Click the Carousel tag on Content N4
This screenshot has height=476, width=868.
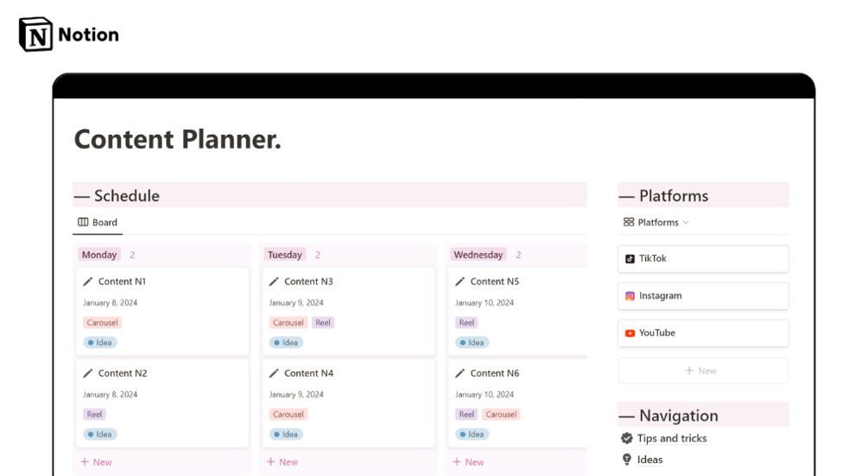point(288,415)
